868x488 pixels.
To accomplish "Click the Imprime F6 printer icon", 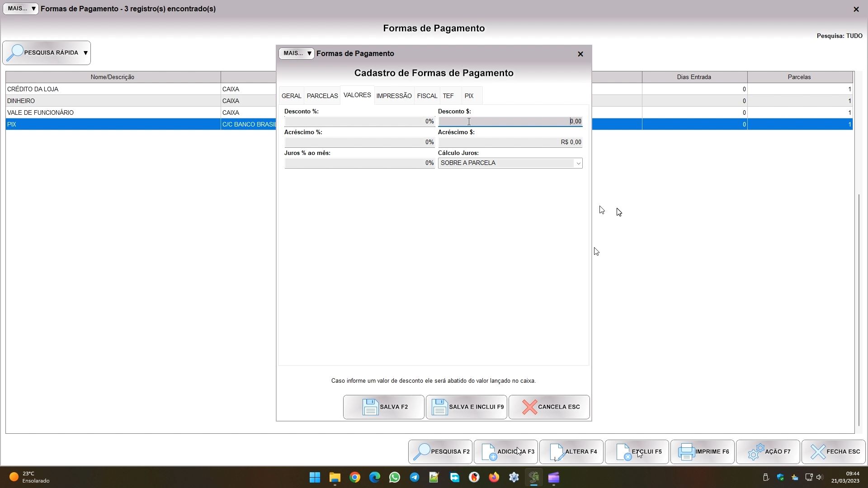I will coord(686,452).
